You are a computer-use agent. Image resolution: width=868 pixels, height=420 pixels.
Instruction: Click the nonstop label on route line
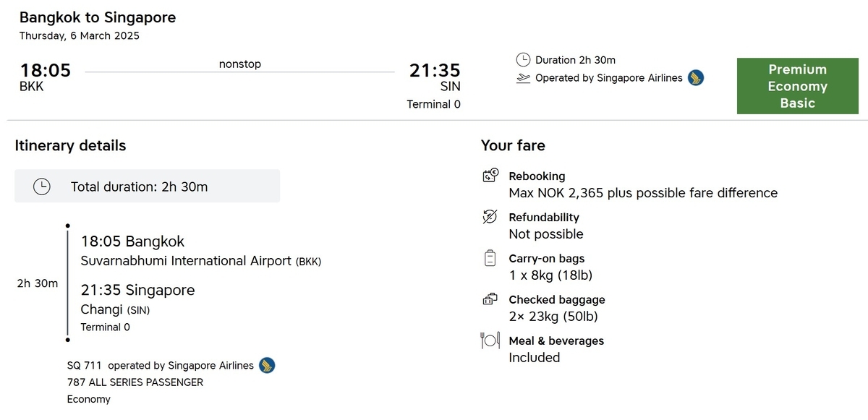(x=240, y=64)
